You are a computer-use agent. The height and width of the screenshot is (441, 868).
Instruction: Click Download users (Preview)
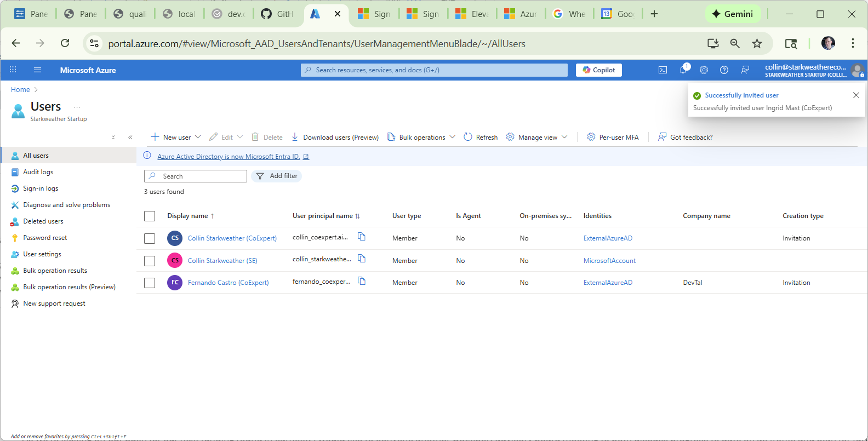coord(335,137)
